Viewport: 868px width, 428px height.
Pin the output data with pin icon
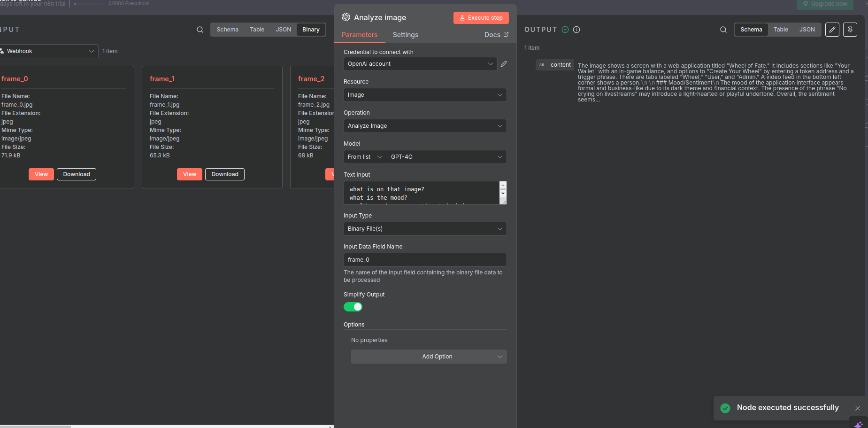tap(850, 30)
